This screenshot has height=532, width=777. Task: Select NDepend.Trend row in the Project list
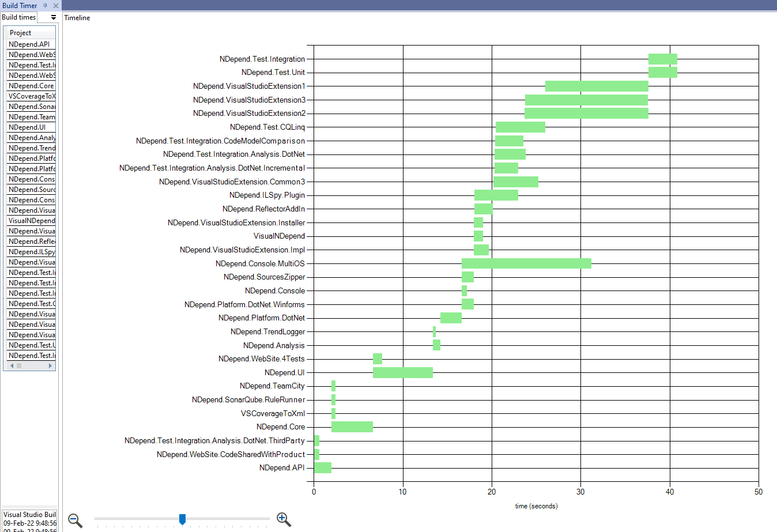(x=31, y=148)
